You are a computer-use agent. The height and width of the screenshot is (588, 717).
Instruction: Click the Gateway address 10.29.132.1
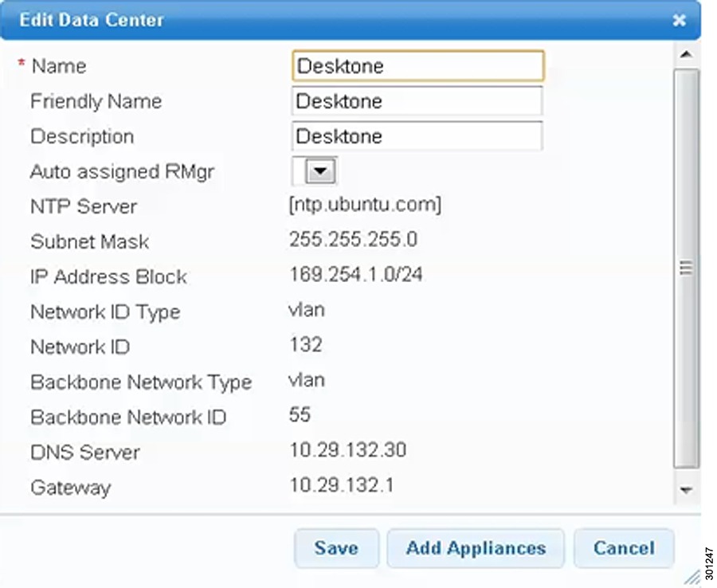[x=342, y=485]
